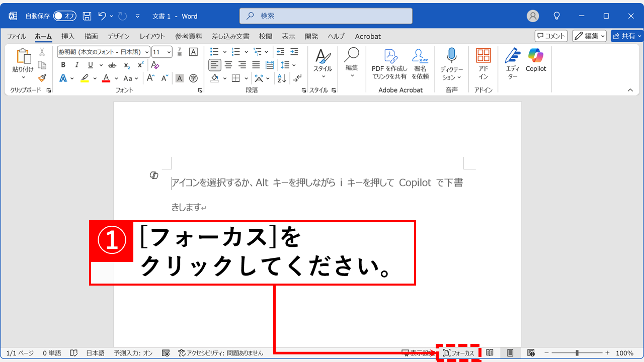Expand the Editing mode dropdown button

(x=589, y=36)
